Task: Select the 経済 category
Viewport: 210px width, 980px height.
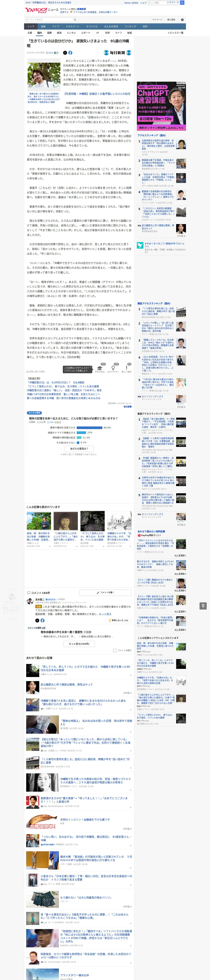Action: click(59, 33)
